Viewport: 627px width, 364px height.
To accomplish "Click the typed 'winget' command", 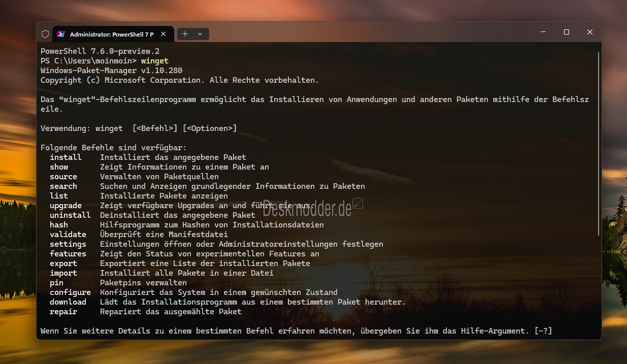I will point(155,61).
